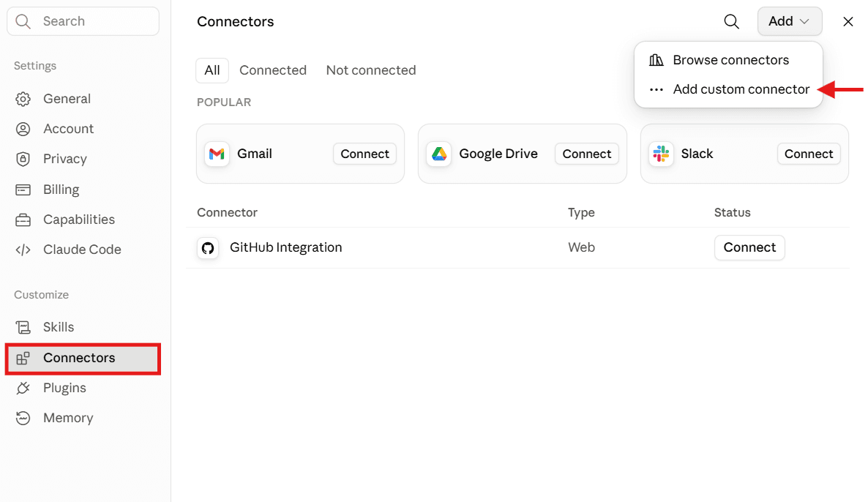This screenshot has height=502, width=868.
Task: Click the Memory icon in sidebar
Action: point(23,418)
